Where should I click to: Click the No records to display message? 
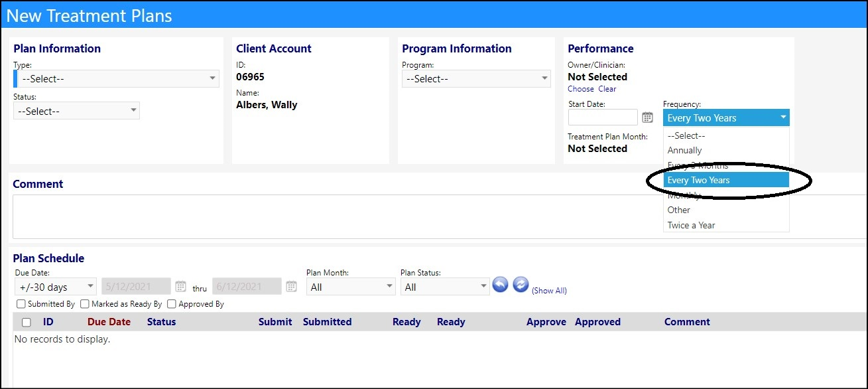(62, 339)
